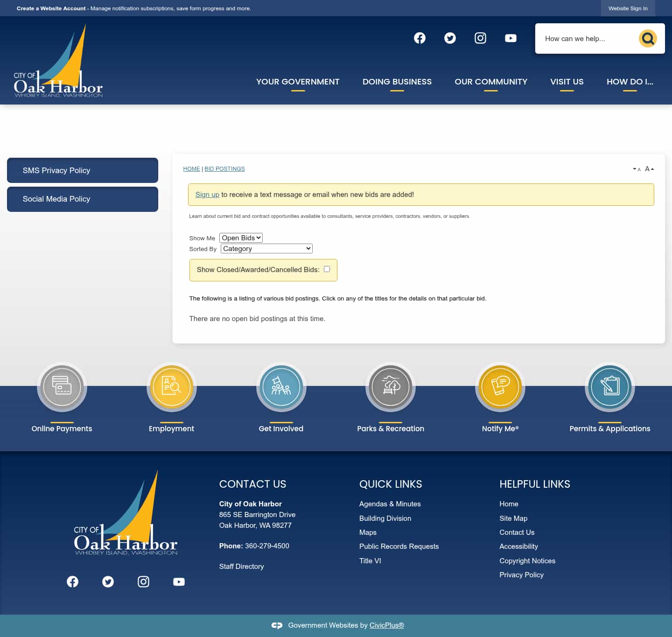The height and width of the screenshot is (637, 672).
Task: Click the Parks & Recreation circle icon
Action: click(391, 387)
